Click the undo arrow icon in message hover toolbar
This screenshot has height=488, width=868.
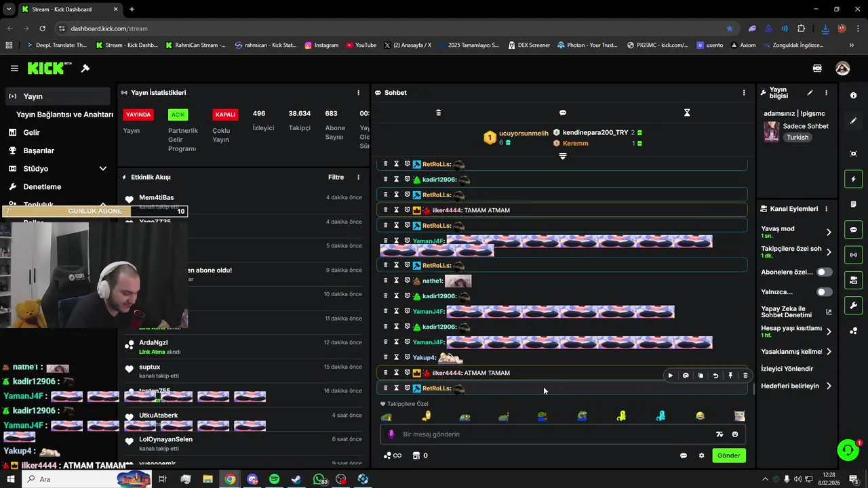tap(715, 375)
